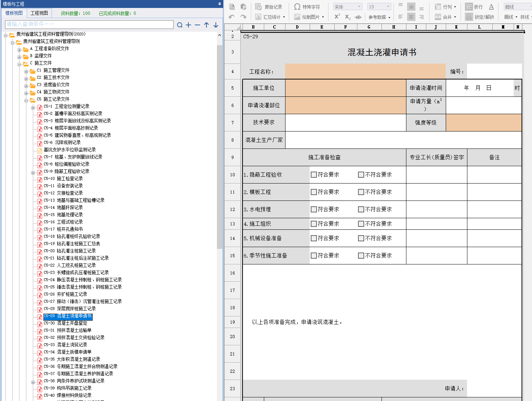The height and width of the screenshot is (401, 532).
Task: Open 原始记录 (original records)
Action: [x=269, y=7]
